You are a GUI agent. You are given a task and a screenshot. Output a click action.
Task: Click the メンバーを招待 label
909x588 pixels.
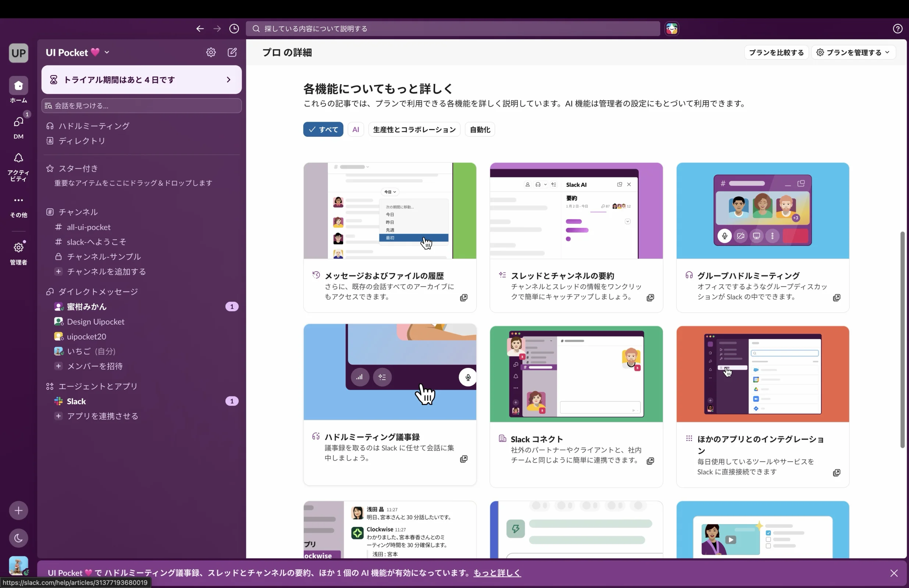(x=95, y=366)
